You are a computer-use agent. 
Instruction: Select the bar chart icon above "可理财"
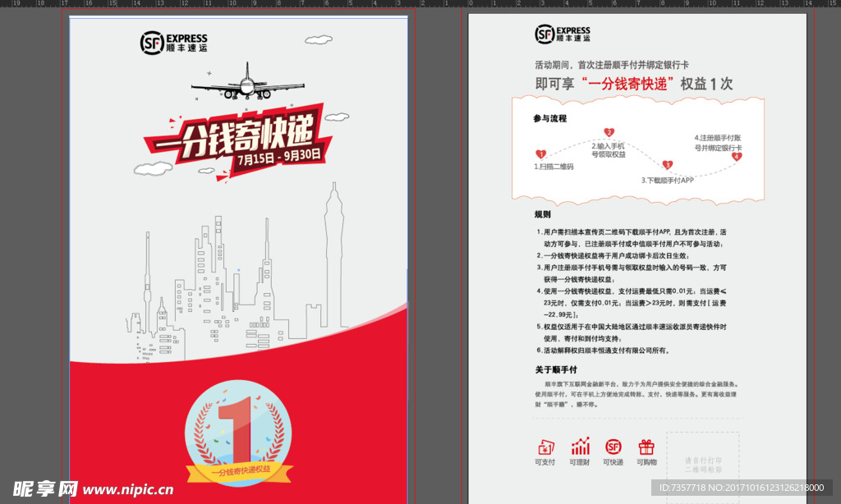(x=580, y=446)
